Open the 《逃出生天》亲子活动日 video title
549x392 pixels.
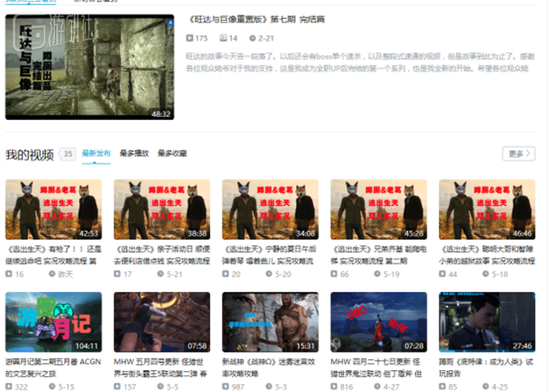click(162, 255)
